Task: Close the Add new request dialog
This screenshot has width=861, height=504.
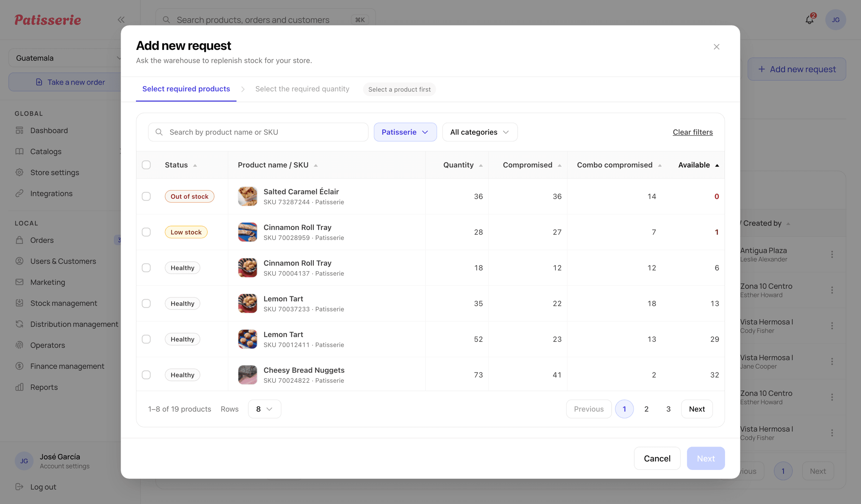Action: click(716, 47)
